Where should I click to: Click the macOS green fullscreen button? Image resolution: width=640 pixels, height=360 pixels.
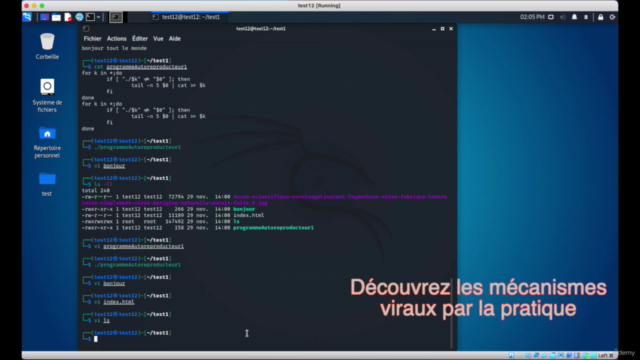pyautogui.click(x=42, y=6)
